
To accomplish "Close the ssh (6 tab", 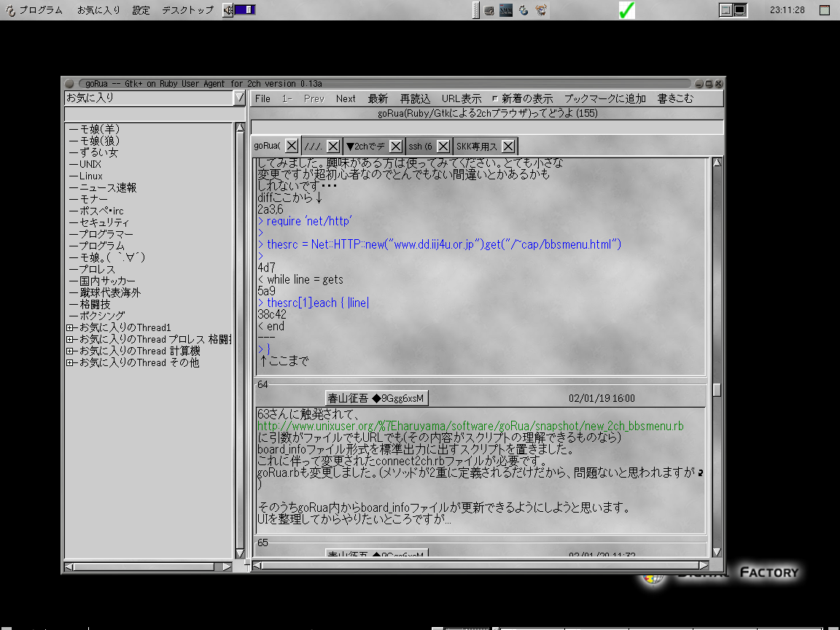I will click(x=443, y=147).
